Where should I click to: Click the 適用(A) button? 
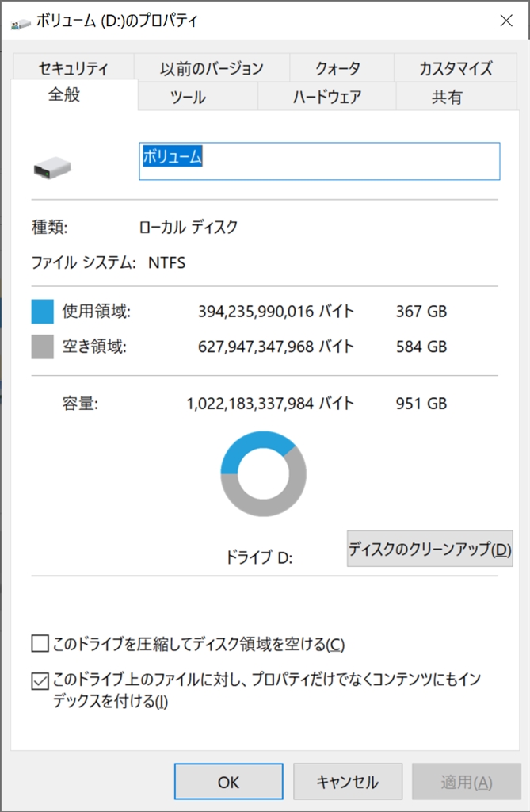coord(467,781)
